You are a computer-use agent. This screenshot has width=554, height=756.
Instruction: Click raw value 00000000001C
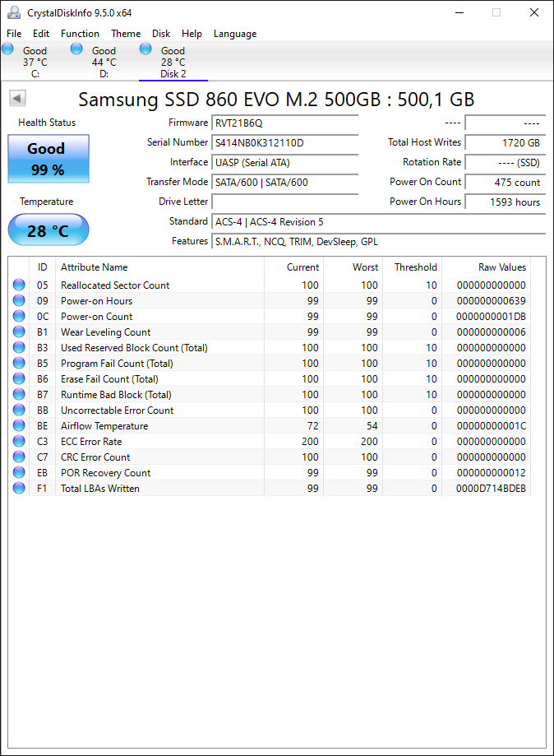(x=492, y=426)
